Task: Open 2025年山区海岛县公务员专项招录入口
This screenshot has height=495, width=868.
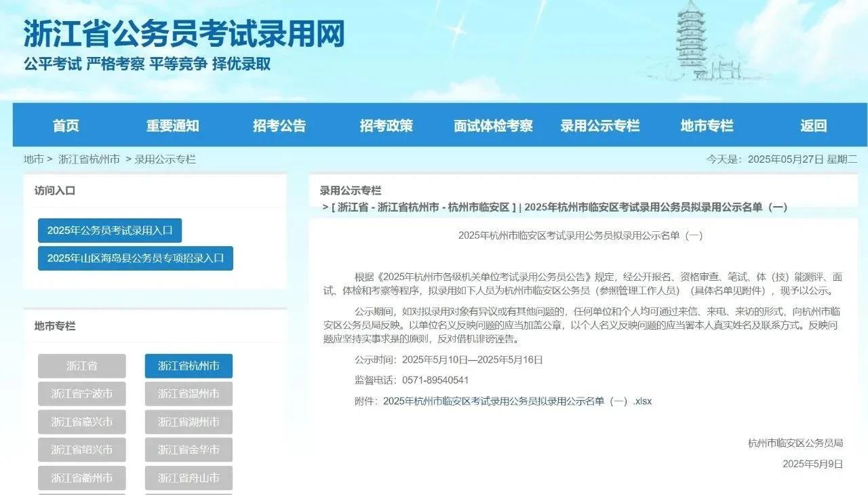Action: coord(136,258)
